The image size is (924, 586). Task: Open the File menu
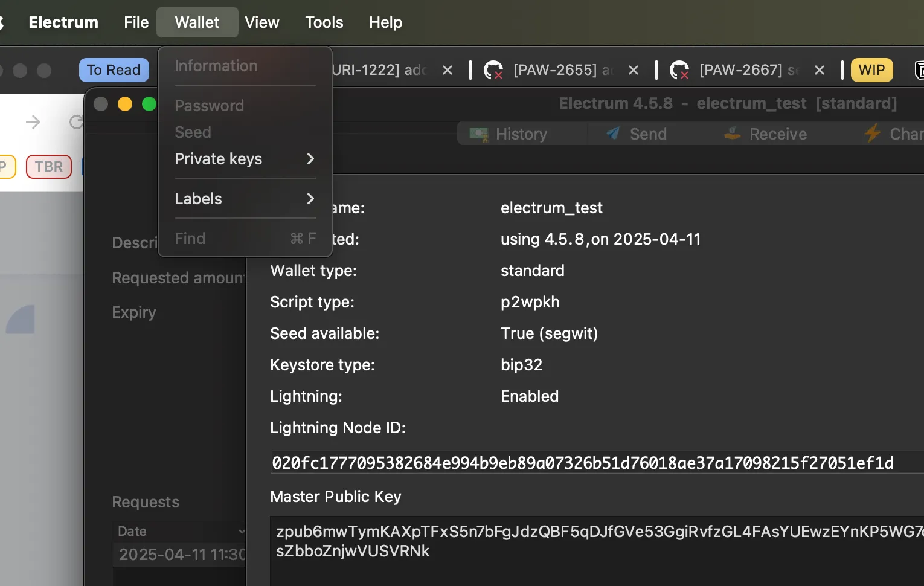pos(136,22)
